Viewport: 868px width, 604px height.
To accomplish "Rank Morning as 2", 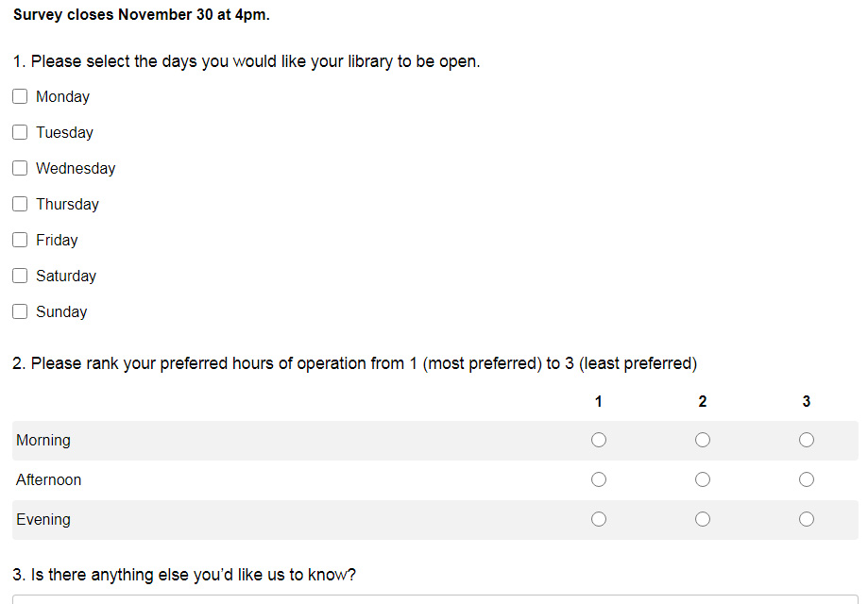I will coord(703,440).
